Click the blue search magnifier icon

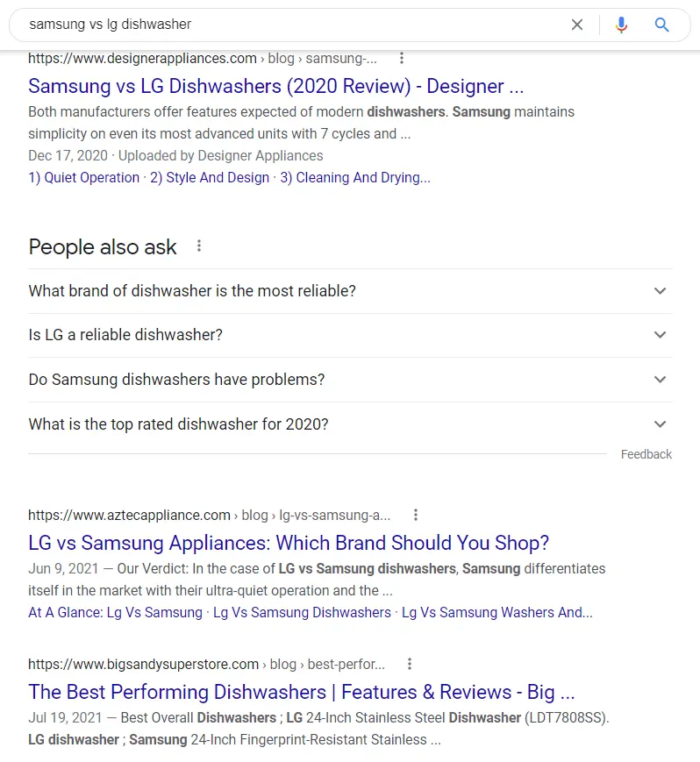(662, 25)
